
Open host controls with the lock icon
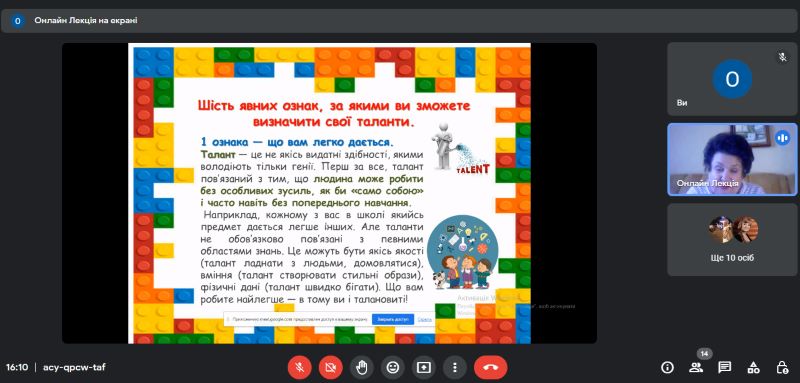tap(782, 367)
